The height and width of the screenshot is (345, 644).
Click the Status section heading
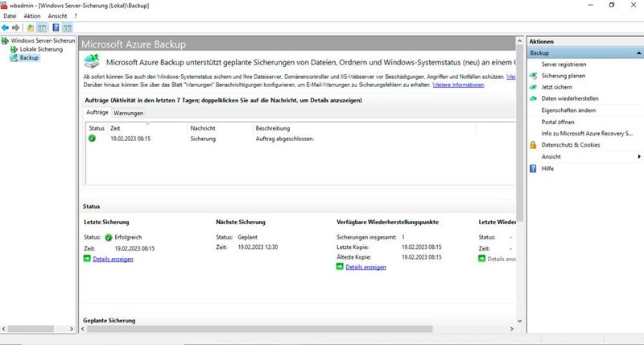point(91,206)
